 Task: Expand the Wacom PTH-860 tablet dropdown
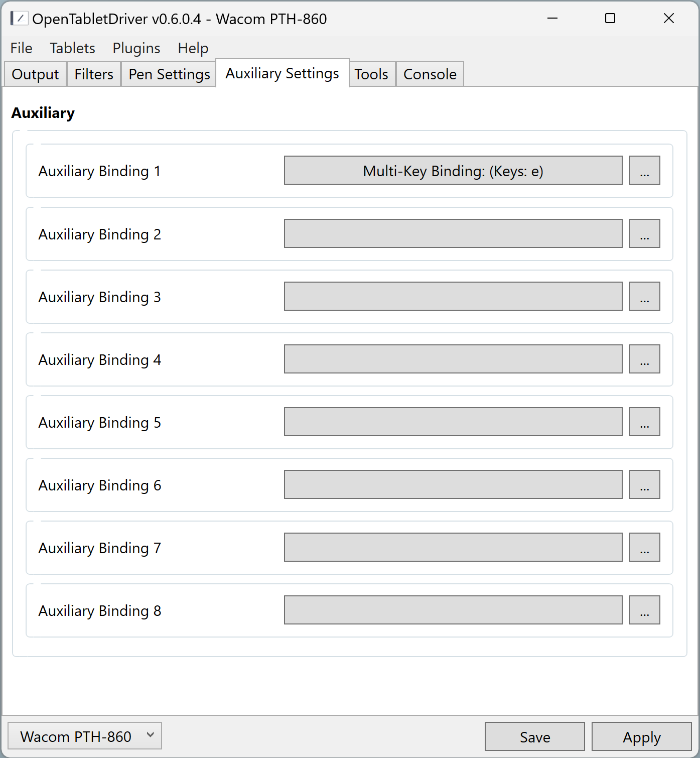point(85,736)
